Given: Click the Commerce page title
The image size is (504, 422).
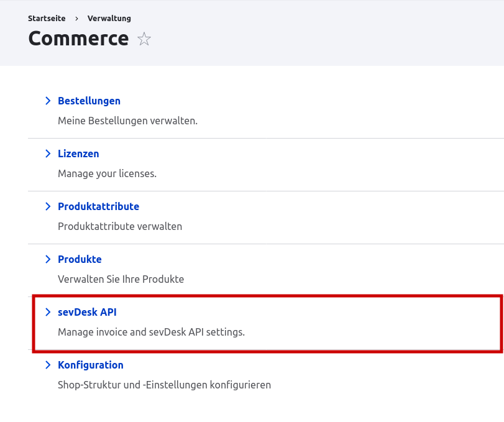Looking at the screenshot, I should click(x=78, y=39).
